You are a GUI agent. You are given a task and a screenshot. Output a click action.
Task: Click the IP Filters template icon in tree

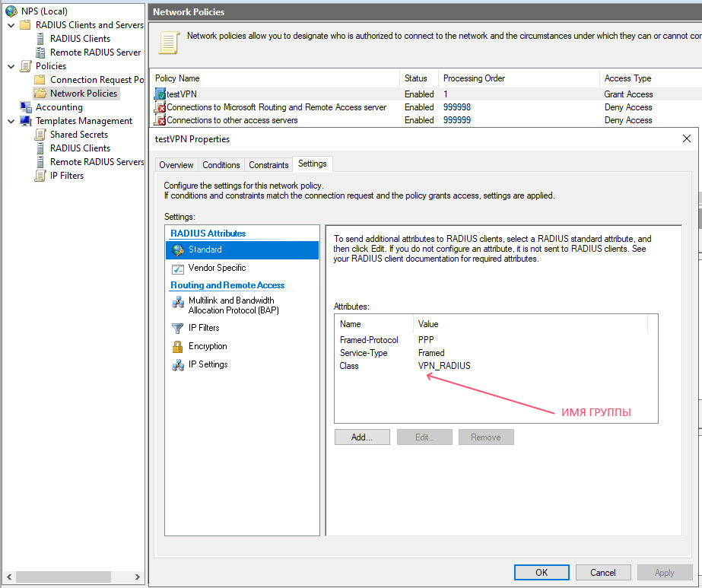(40, 176)
